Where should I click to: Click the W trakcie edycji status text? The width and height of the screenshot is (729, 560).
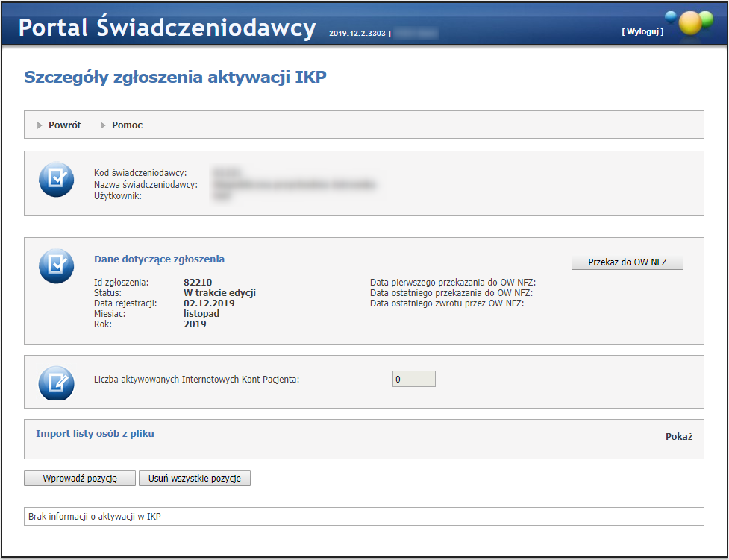tap(219, 293)
